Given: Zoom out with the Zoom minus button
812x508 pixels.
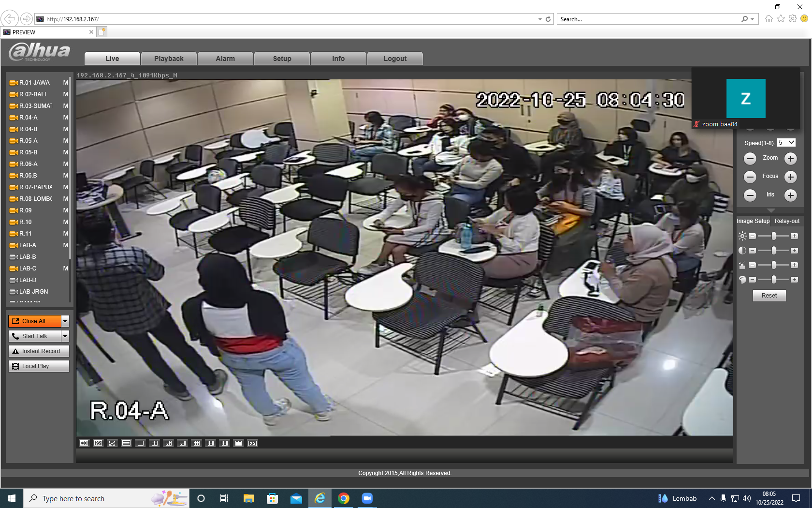Looking at the screenshot, I should point(750,158).
